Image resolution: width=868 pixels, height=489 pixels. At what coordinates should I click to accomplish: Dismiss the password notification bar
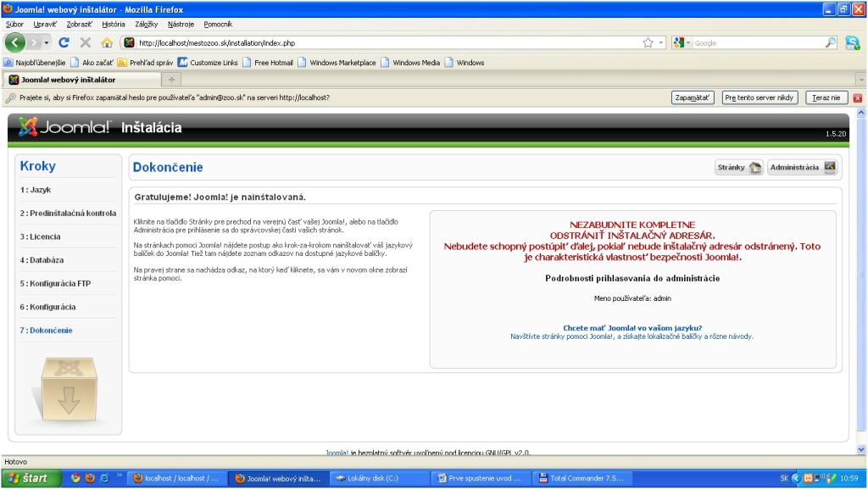tap(858, 98)
